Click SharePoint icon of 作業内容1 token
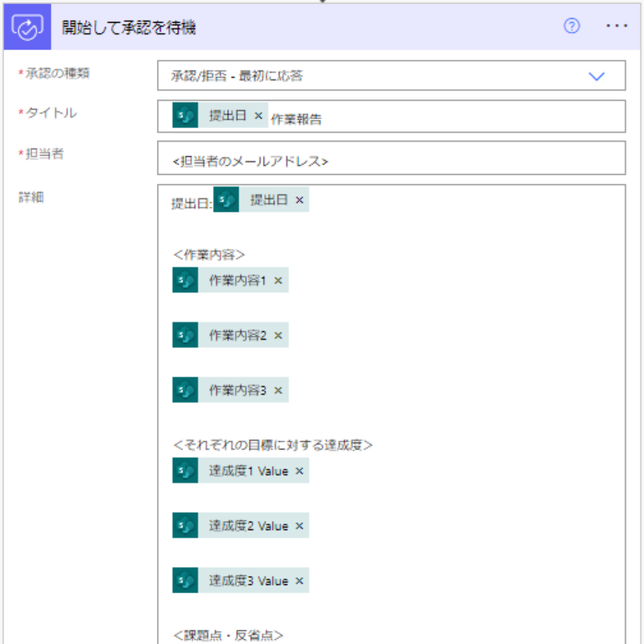This screenshot has width=644, height=644. [185, 280]
